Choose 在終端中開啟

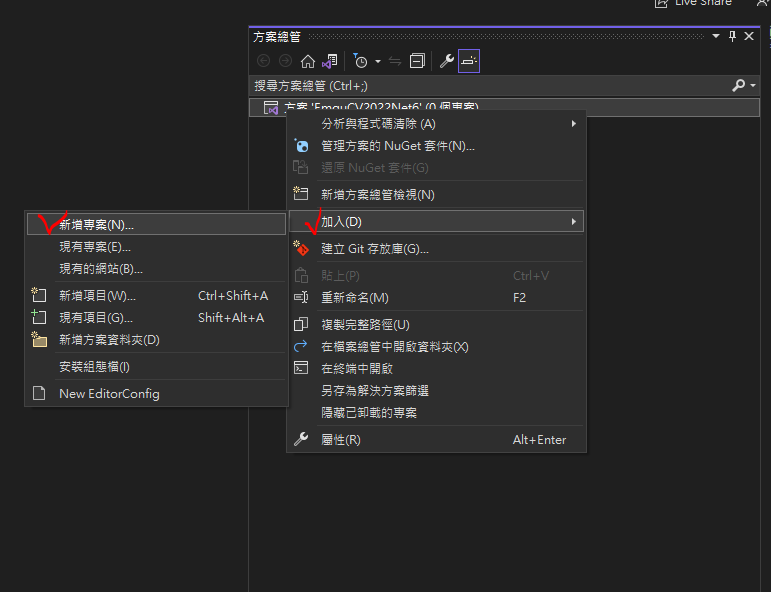click(x=437, y=369)
